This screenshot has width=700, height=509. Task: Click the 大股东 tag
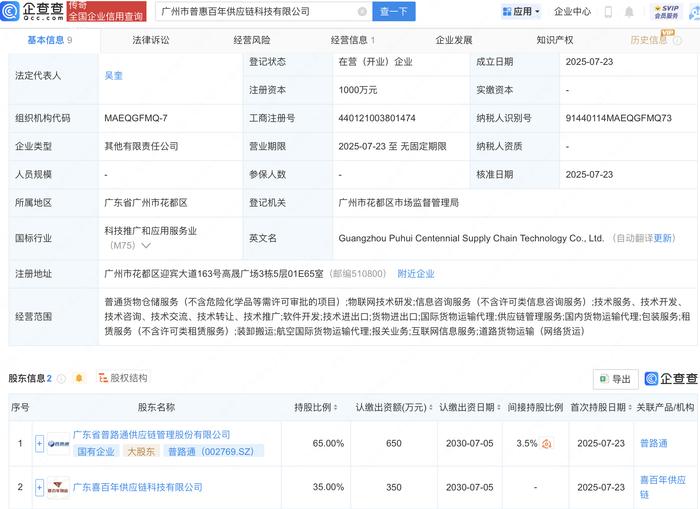[141, 452]
